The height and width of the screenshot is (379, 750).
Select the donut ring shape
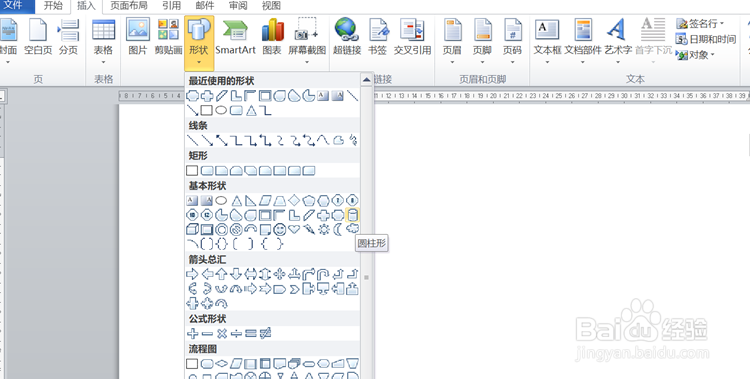tap(221, 230)
